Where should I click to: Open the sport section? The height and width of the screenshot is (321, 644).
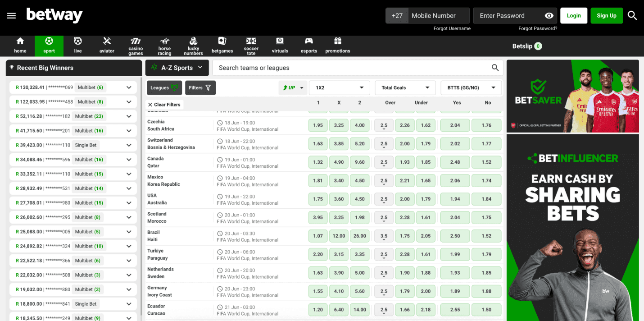49,46
